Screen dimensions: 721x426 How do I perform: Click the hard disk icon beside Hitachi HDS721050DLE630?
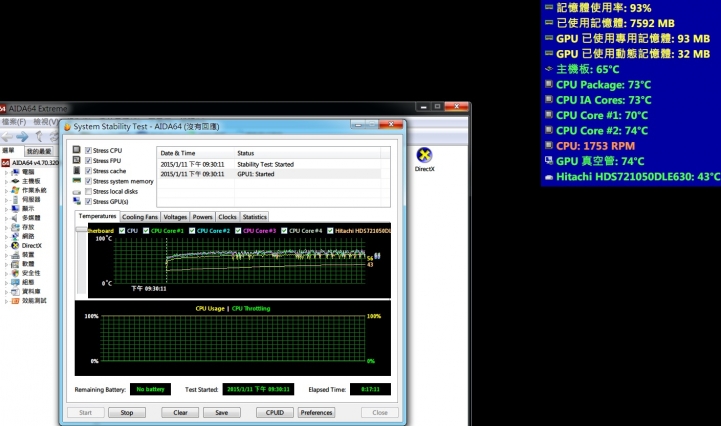point(549,177)
